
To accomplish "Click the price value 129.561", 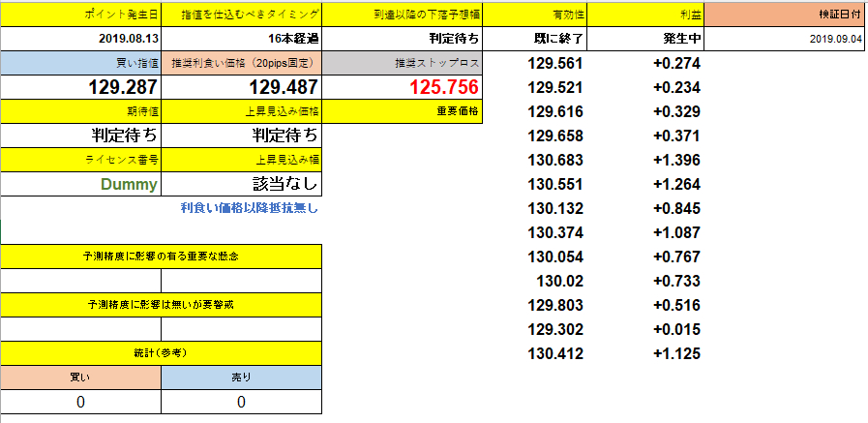I will [554, 64].
